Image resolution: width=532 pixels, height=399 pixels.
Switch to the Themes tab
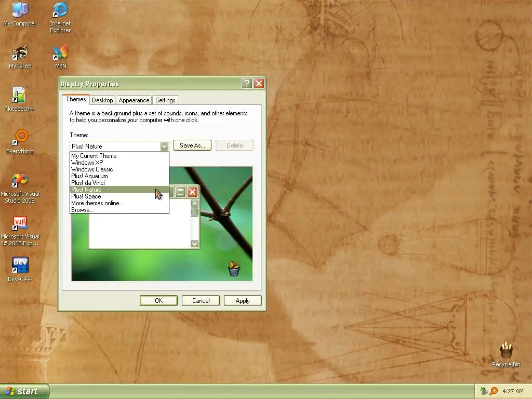click(76, 99)
